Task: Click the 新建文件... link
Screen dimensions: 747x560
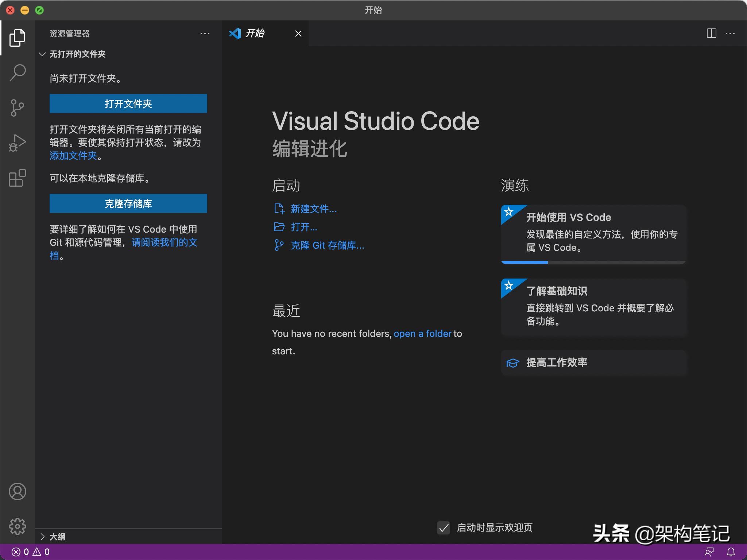Action: coord(314,209)
